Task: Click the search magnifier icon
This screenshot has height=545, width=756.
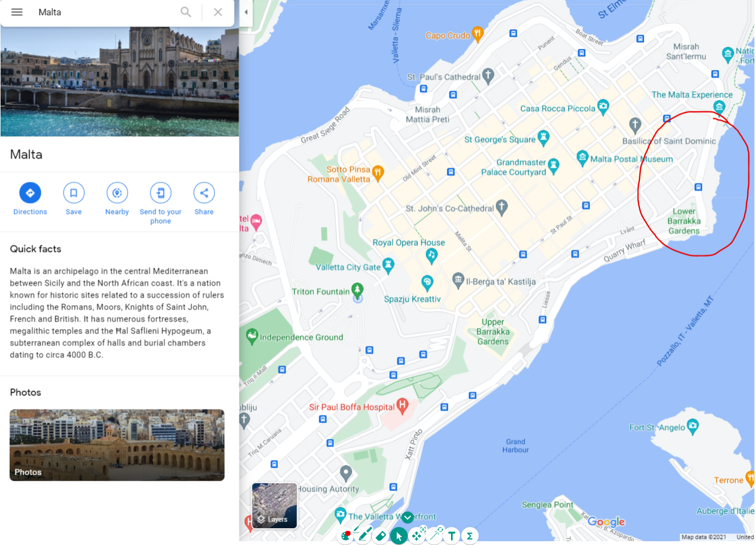Action: click(186, 12)
